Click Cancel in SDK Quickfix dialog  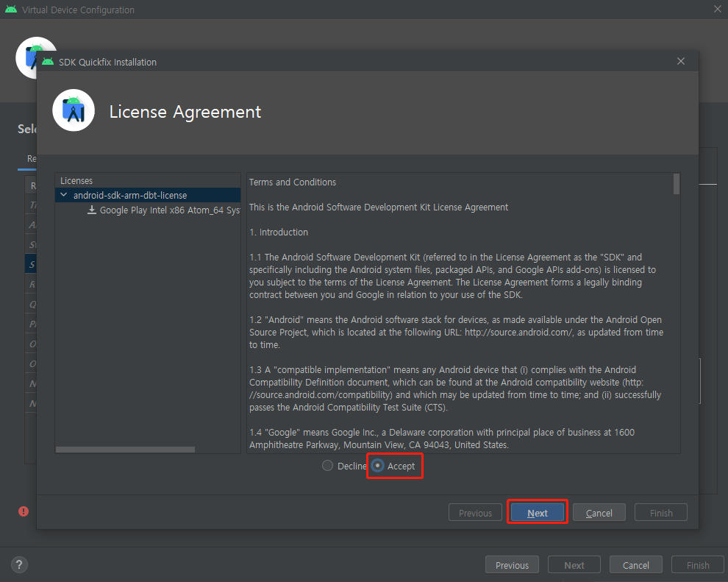tap(599, 513)
